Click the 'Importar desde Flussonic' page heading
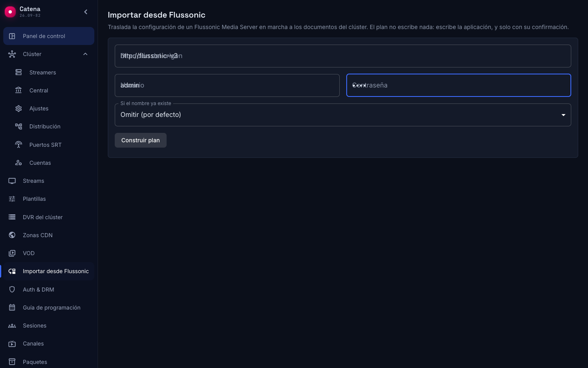Image resolution: width=588 pixels, height=368 pixels. click(156, 15)
